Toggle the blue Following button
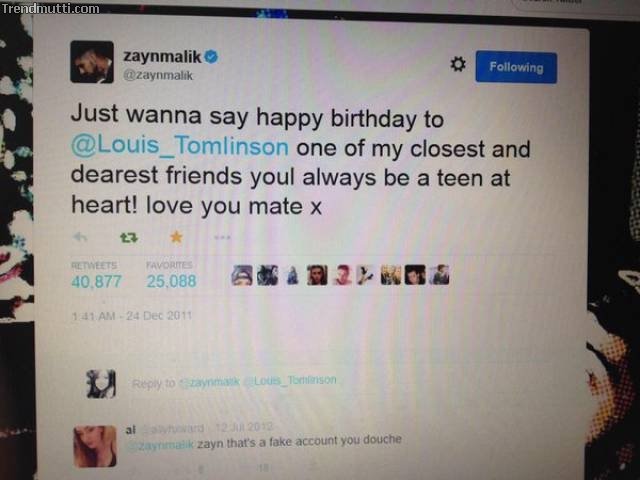The width and height of the screenshot is (640, 480). pos(516,67)
